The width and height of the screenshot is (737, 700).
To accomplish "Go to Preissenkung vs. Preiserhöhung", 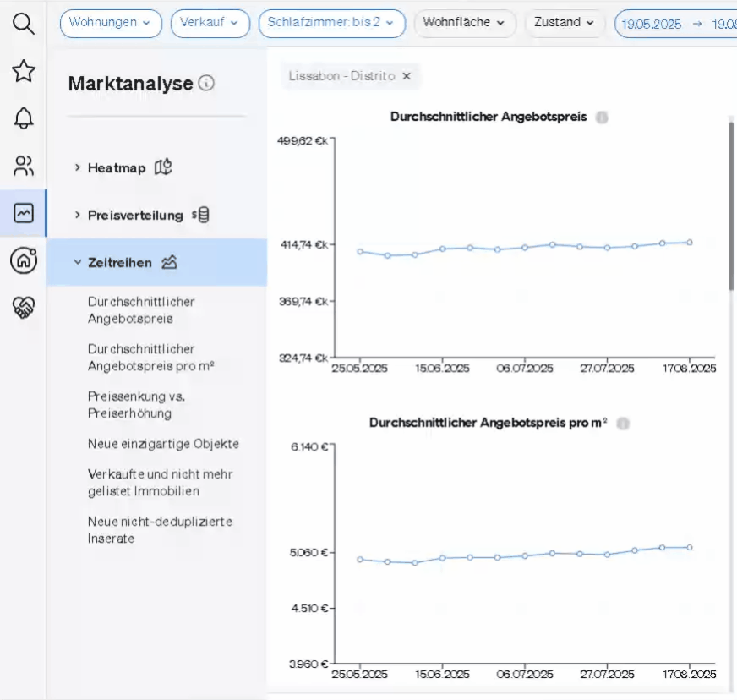I will tap(136, 404).
